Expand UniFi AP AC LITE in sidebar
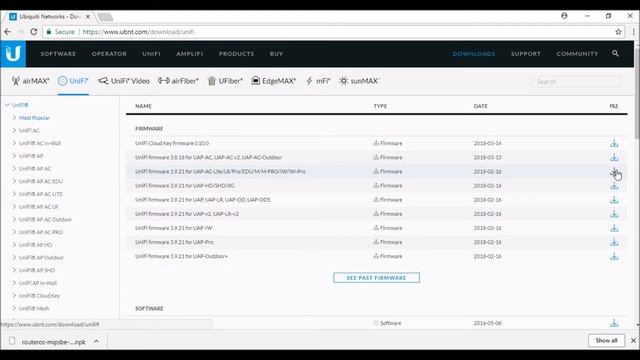 (14, 194)
